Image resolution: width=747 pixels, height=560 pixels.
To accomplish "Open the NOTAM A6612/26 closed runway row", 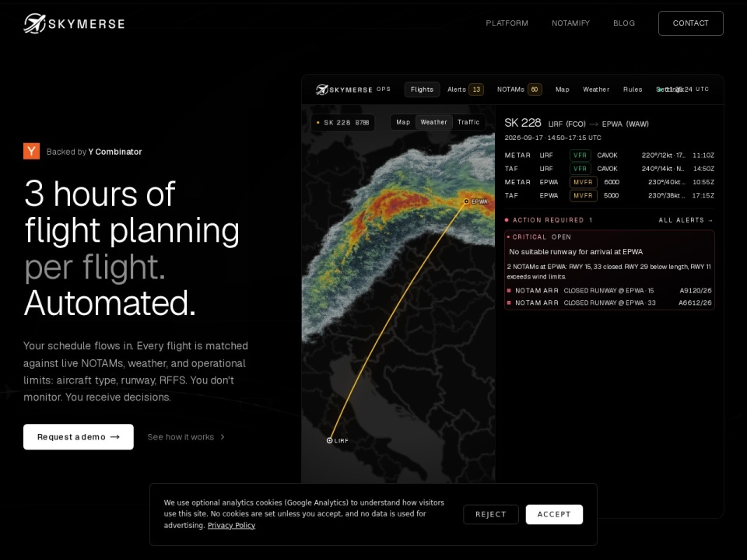I will [610, 303].
